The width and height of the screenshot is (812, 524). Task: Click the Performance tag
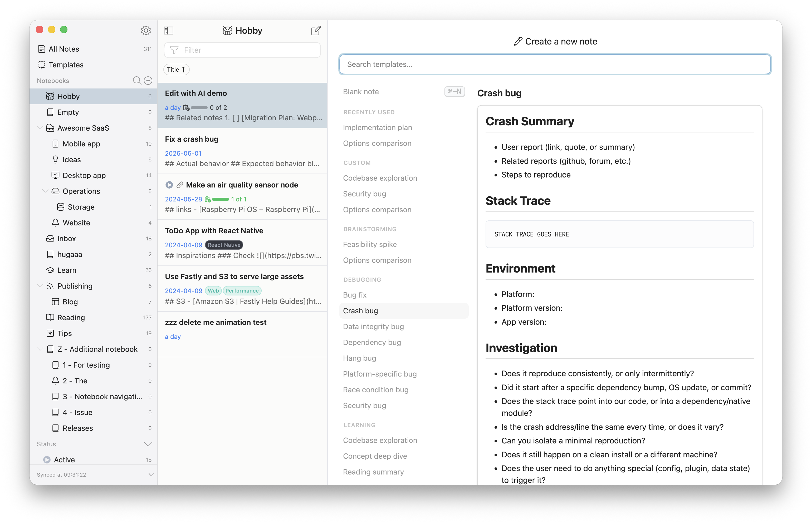pos(242,291)
